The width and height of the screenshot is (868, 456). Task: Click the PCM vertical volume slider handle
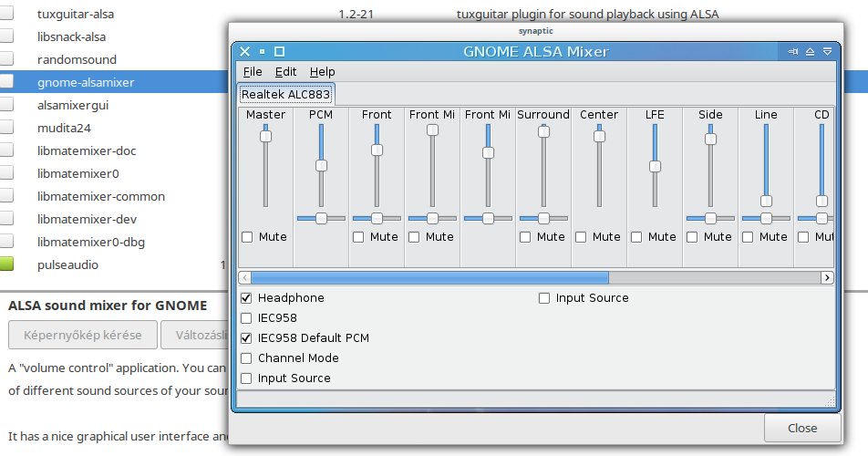321,165
